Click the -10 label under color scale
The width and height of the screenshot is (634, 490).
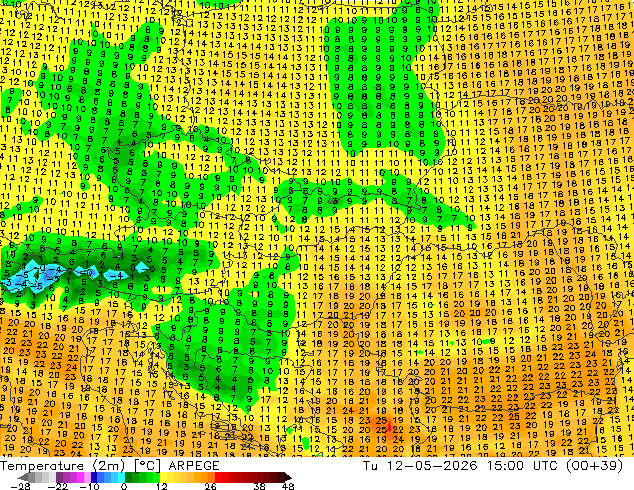tap(89, 486)
